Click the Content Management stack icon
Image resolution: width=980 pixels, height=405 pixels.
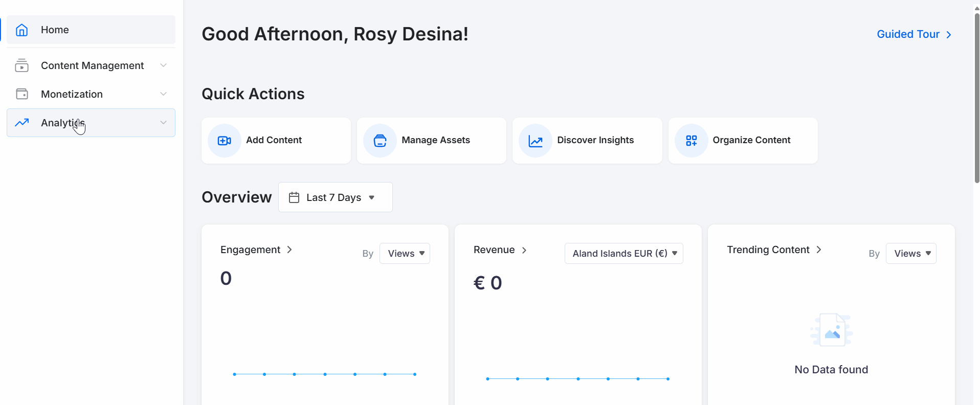21,65
